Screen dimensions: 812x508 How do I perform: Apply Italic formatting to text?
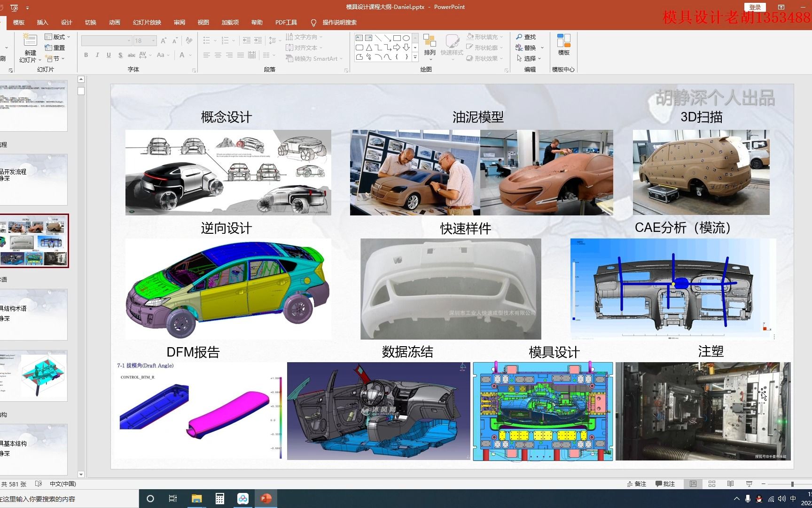pyautogui.click(x=97, y=55)
